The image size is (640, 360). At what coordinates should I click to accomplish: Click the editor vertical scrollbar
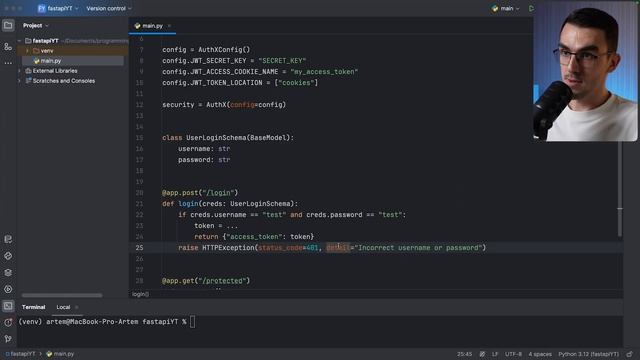point(620,189)
